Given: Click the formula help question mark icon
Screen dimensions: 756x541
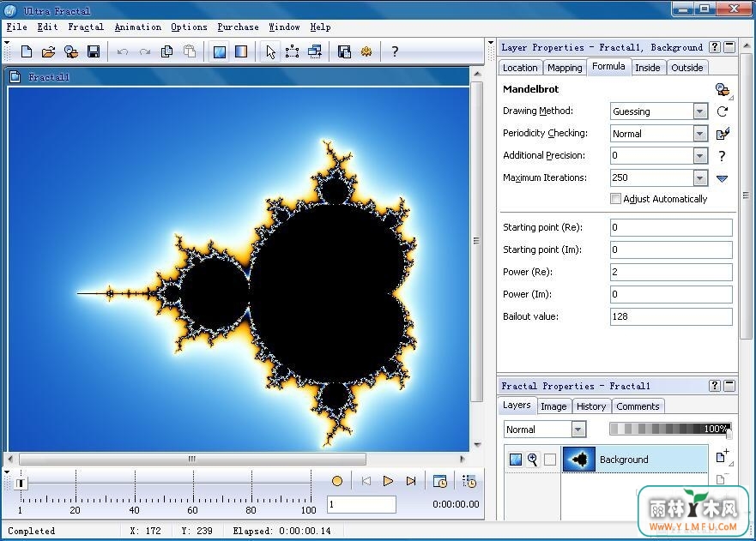Looking at the screenshot, I should 722,155.
